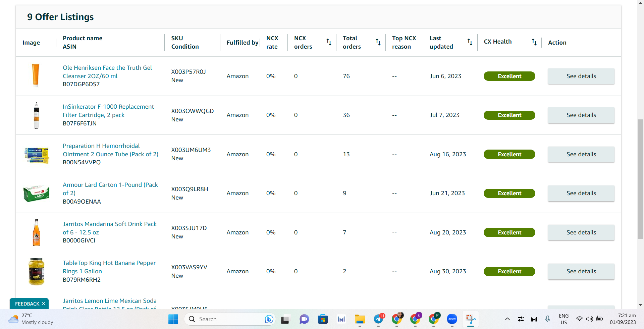The width and height of the screenshot is (644, 329).
Task: Select ASIN text B00N54VVPQ
Action: (82, 162)
